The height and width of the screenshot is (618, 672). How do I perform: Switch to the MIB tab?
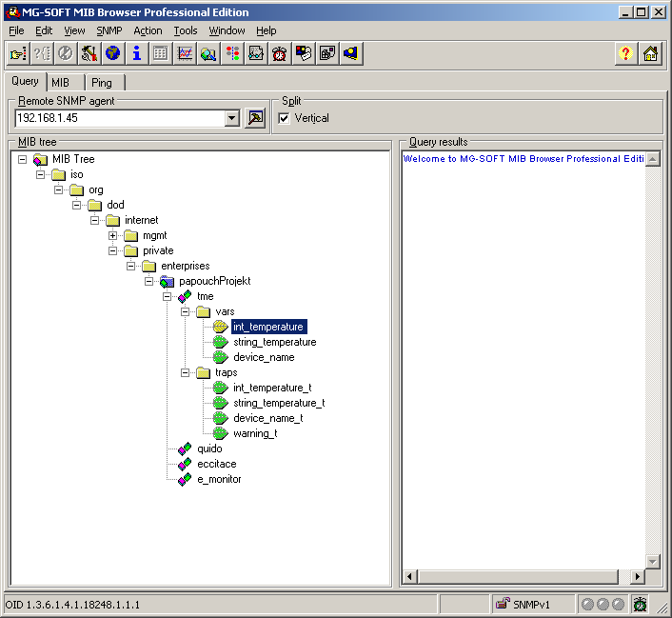tap(60, 82)
